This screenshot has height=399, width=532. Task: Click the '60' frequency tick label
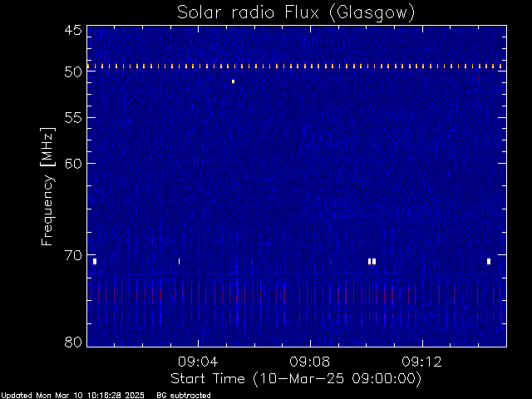click(73, 164)
